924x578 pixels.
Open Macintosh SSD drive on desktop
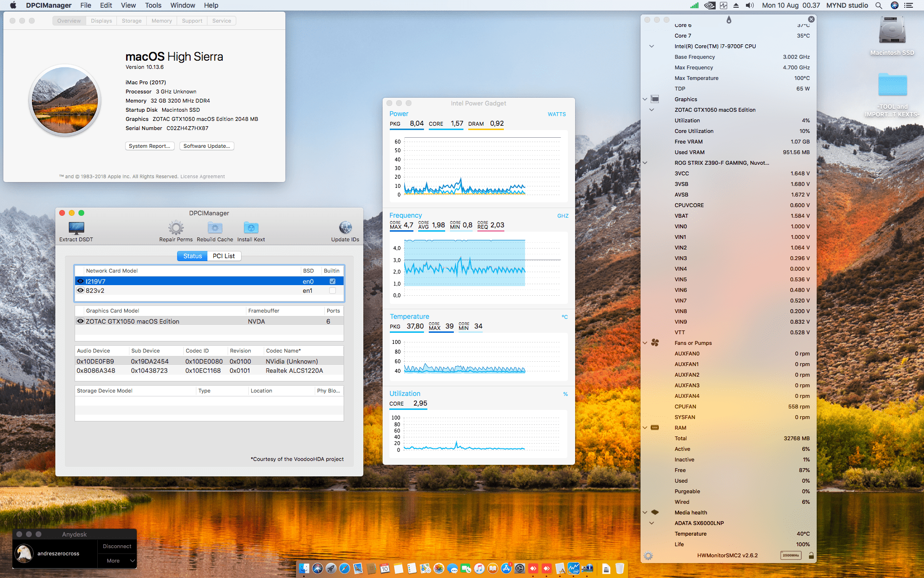coord(892,31)
